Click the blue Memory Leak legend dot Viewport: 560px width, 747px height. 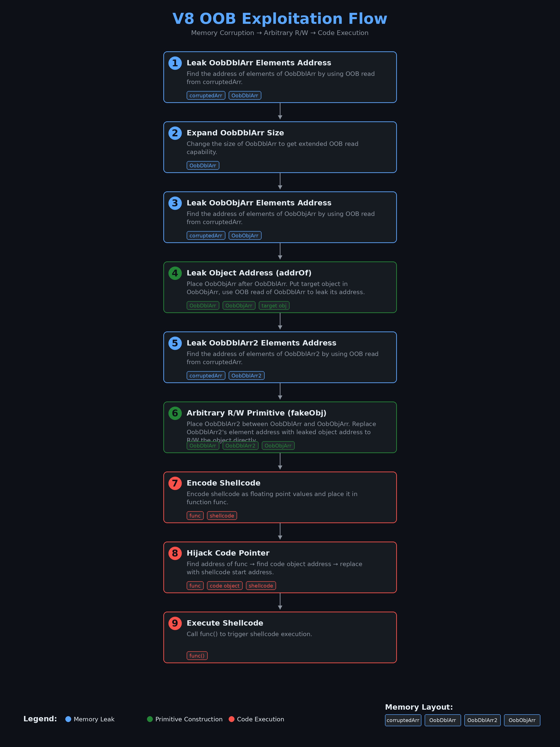(x=68, y=719)
